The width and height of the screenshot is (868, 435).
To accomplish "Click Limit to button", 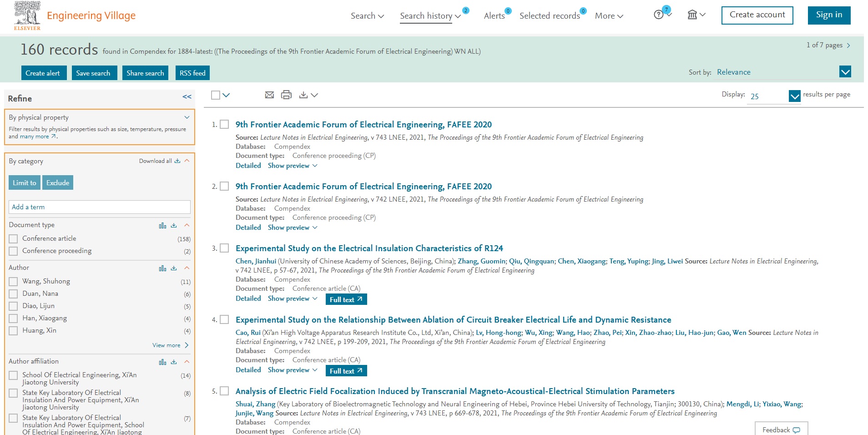I will [x=25, y=182].
